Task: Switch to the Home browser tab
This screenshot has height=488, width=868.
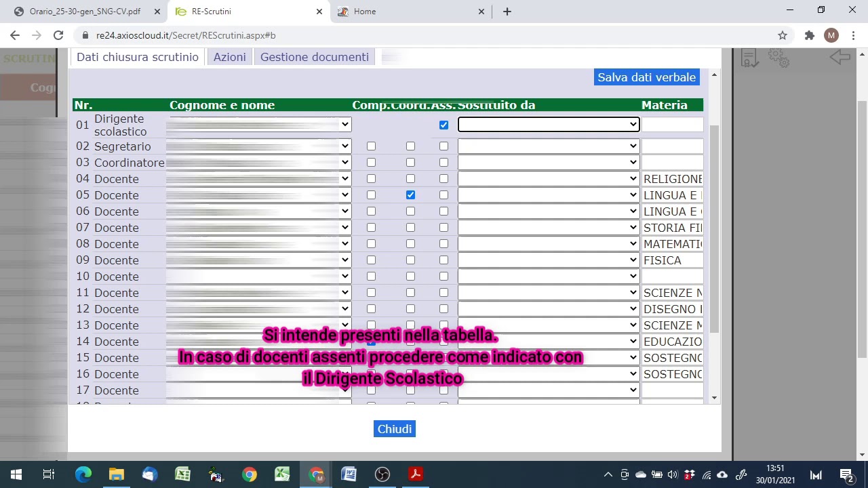Action: pos(410,12)
